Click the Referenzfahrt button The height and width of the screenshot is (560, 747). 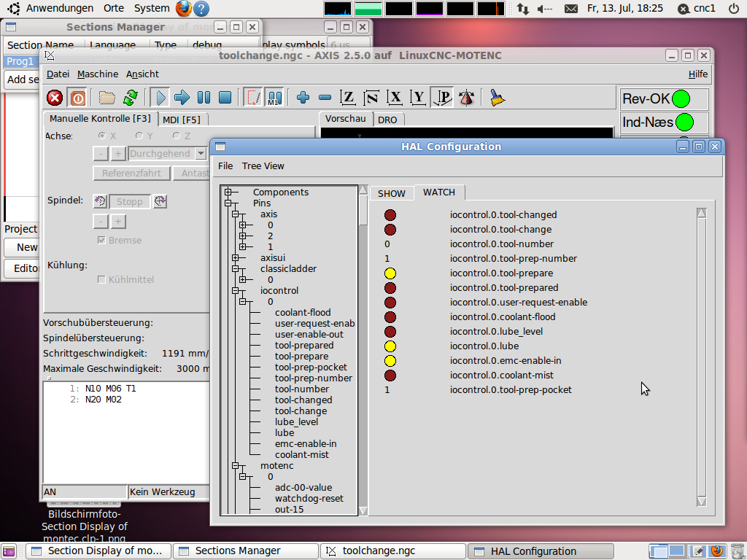tap(131, 173)
